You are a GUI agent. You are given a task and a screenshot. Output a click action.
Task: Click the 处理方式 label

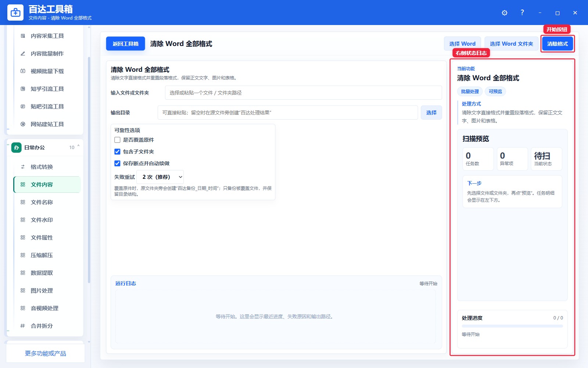coord(472,104)
